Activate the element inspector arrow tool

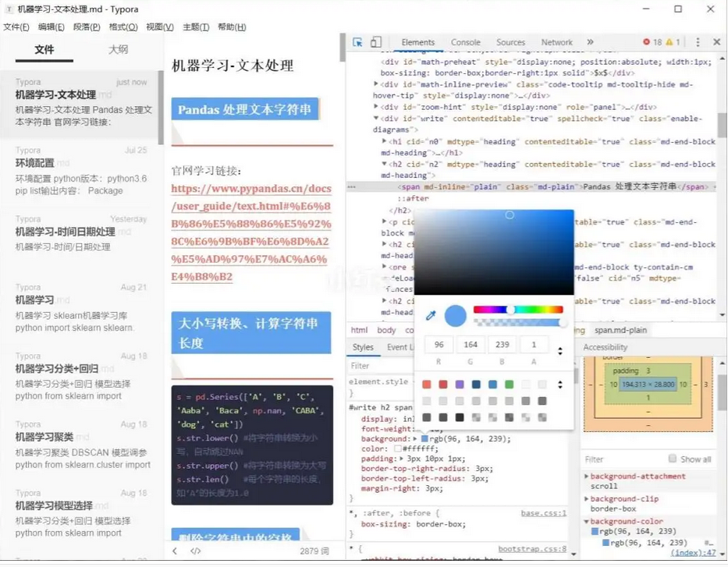point(357,42)
